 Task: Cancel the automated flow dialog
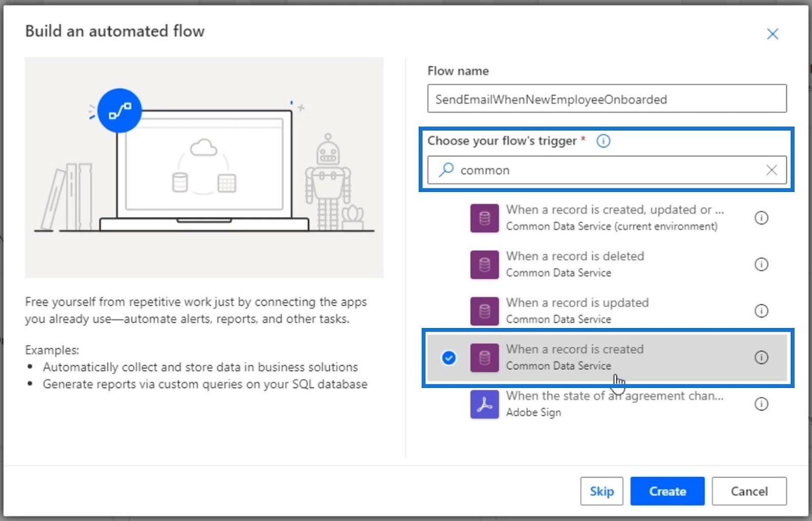(x=749, y=491)
